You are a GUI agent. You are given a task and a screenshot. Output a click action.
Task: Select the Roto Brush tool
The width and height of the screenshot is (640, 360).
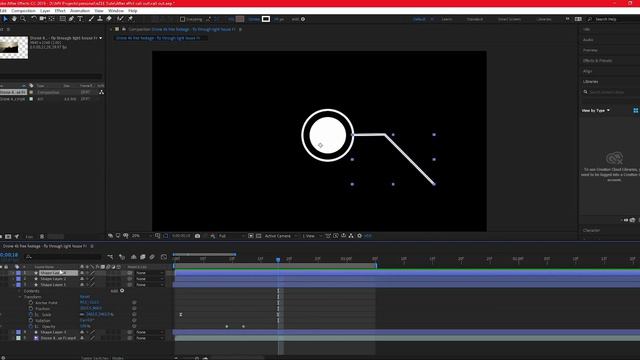(120, 19)
